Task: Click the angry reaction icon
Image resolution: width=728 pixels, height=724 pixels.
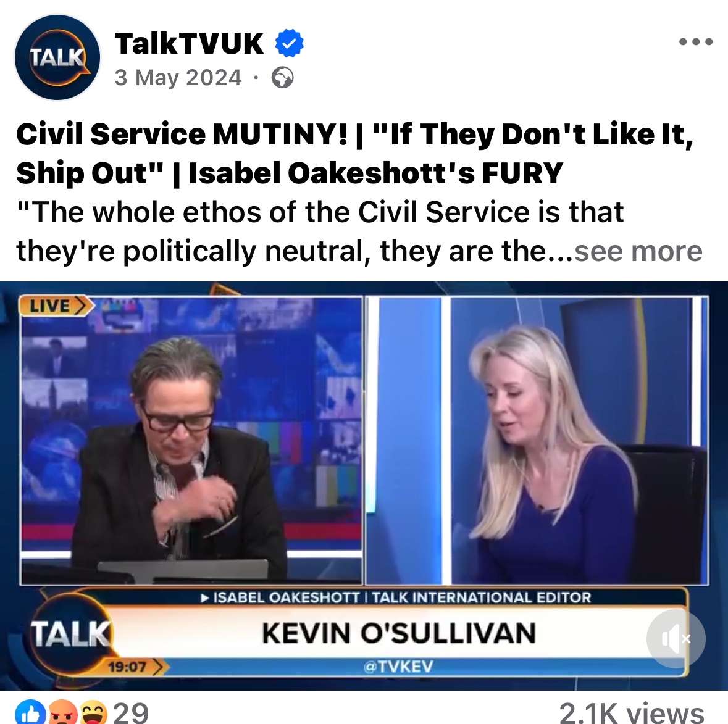Action: tap(62, 712)
